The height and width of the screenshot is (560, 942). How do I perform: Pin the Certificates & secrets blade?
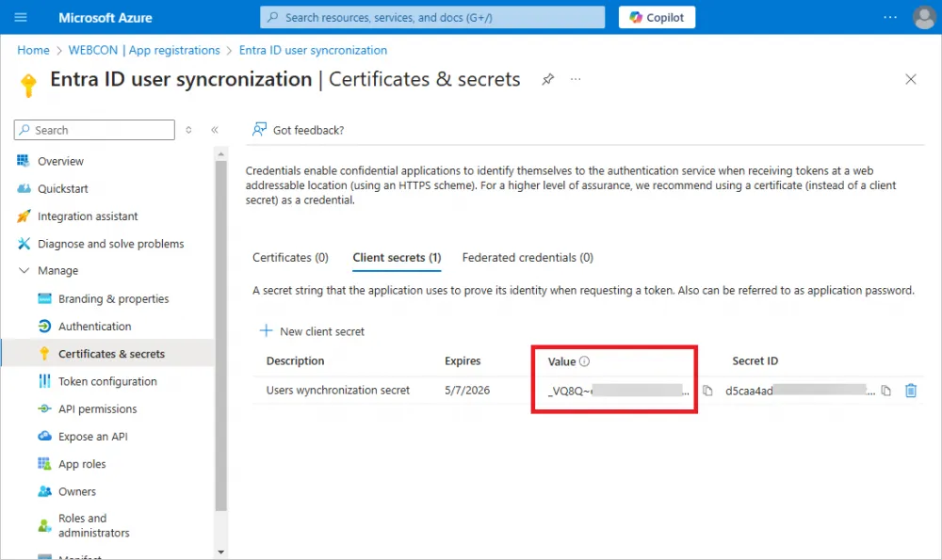(x=547, y=79)
